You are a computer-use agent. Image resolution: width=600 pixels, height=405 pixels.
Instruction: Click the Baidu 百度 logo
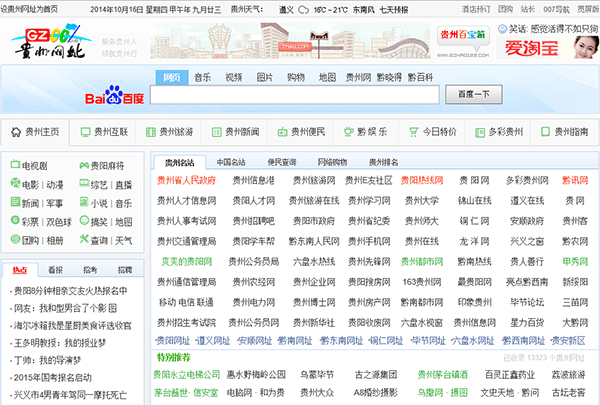click(114, 97)
